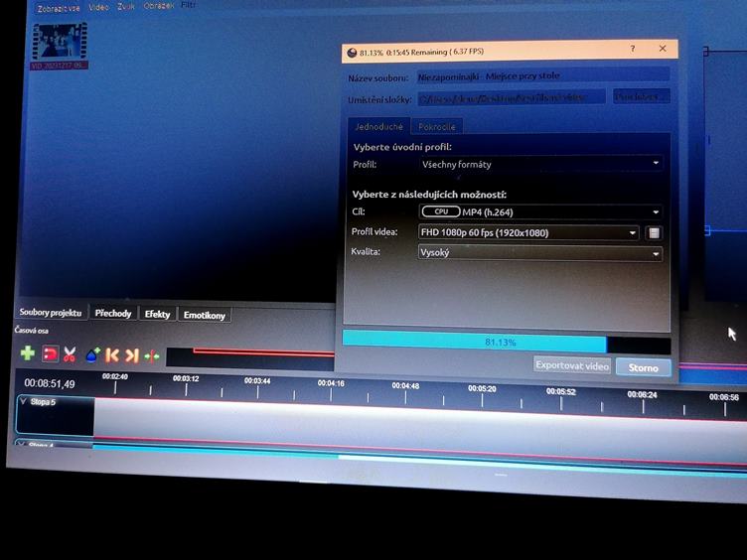The height and width of the screenshot is (560, 747).
Task: Click the Exportovat video button
Action: tap(572, 365)
